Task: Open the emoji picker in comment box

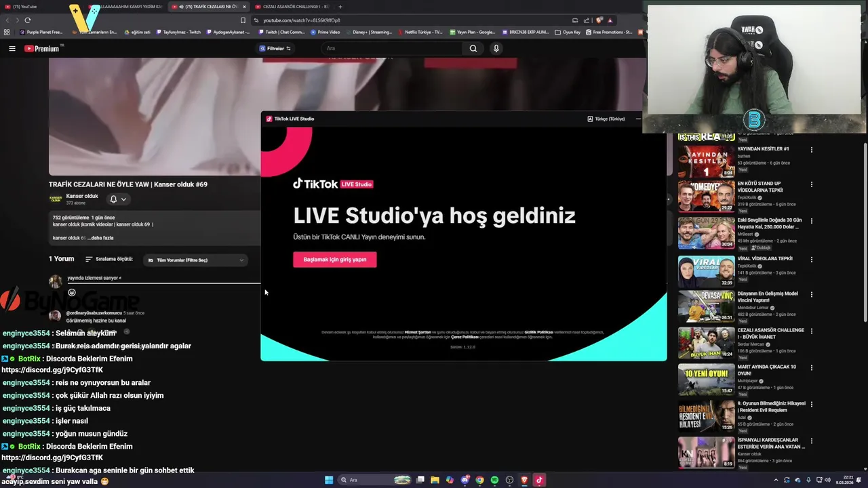Action: (x=72, y=292)
